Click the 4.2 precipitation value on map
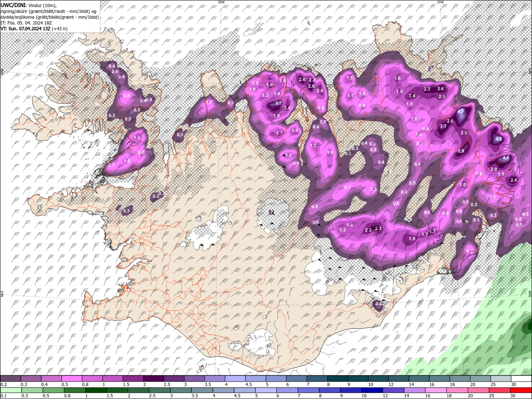This screenshot has width=532, height=399. [x=499, y=139]
